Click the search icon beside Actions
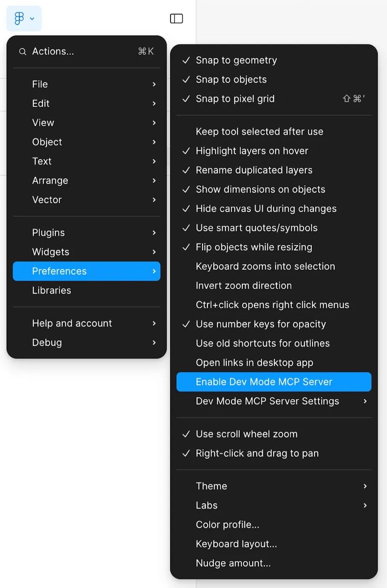The image size is (387, 588). 22,51
